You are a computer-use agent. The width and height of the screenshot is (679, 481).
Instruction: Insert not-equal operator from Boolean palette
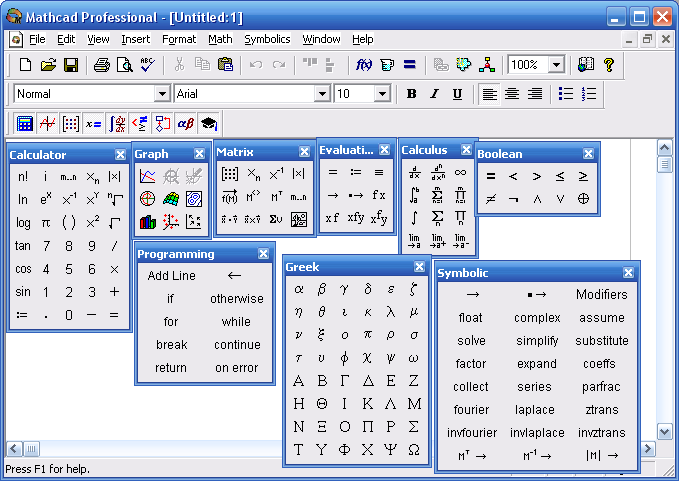(490, 199)
